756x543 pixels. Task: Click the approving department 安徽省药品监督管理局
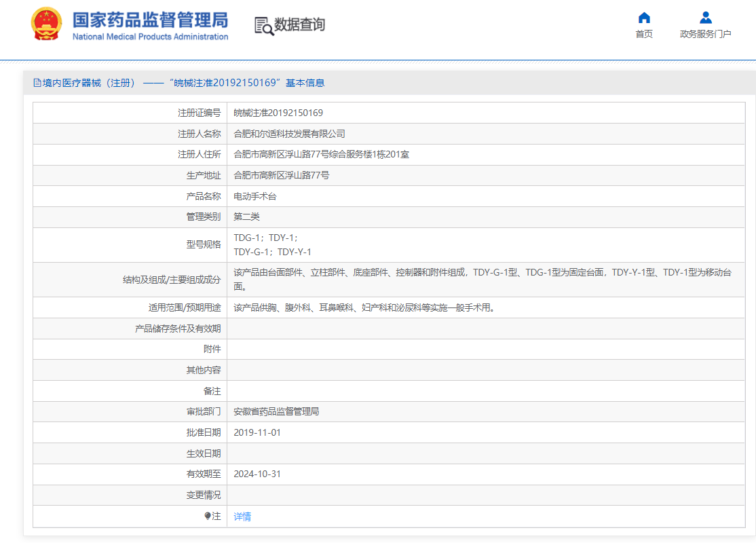point(276,411)
